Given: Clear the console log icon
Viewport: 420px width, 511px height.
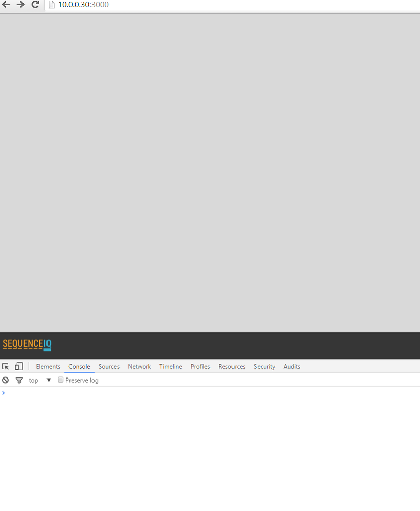Looking at the screenshot, I should point(6,380).
